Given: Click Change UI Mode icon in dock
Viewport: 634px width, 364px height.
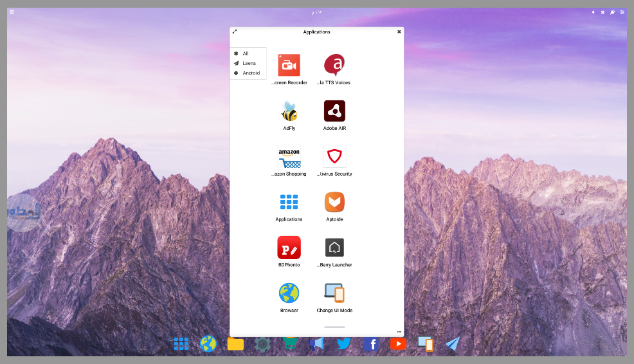Looking at the screenshot, I should coord(426,344).
